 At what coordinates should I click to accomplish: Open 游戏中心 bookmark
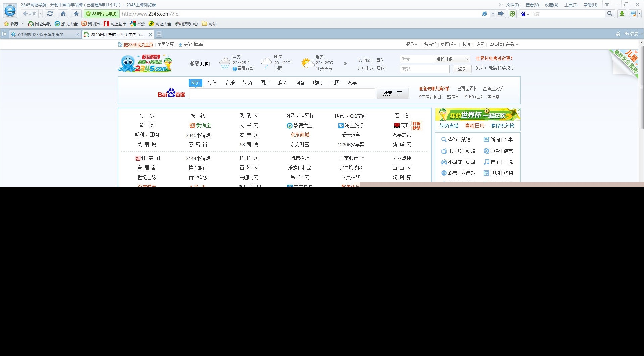click(187, 24)
